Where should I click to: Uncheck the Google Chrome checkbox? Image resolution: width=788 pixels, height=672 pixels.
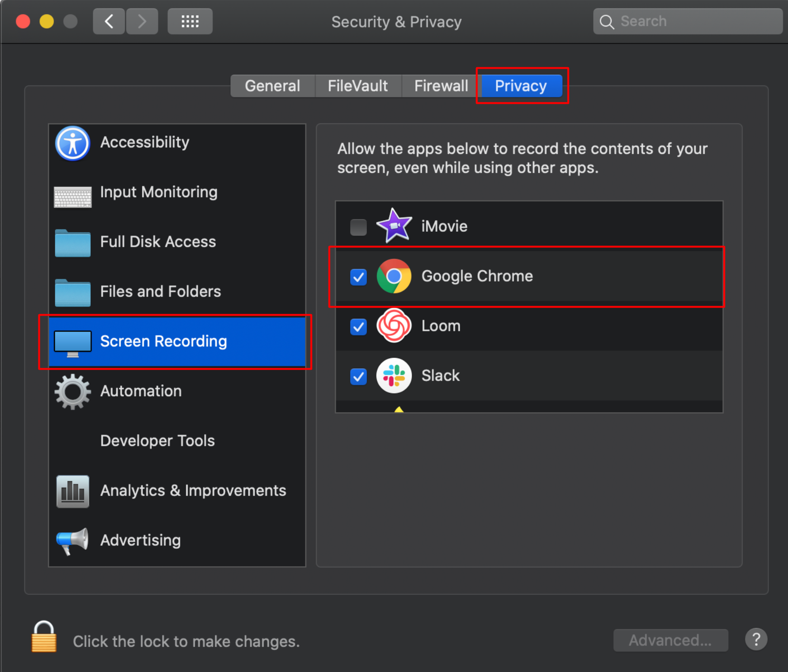[x=358, y=277]
